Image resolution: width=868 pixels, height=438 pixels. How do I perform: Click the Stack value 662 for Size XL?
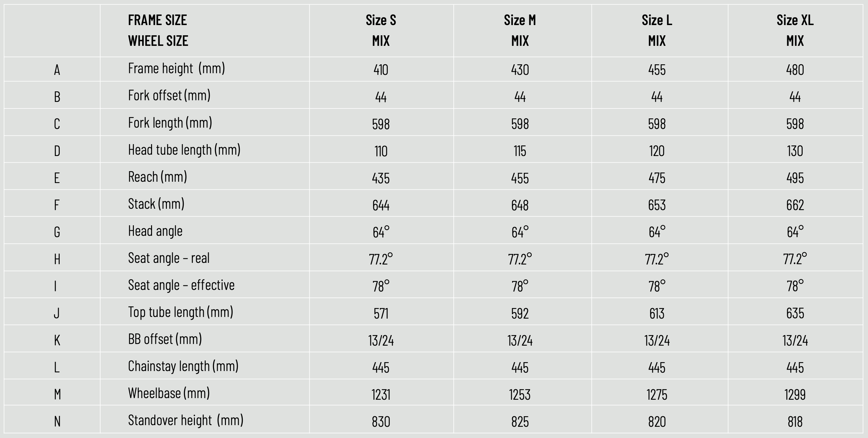click(795, 205)
